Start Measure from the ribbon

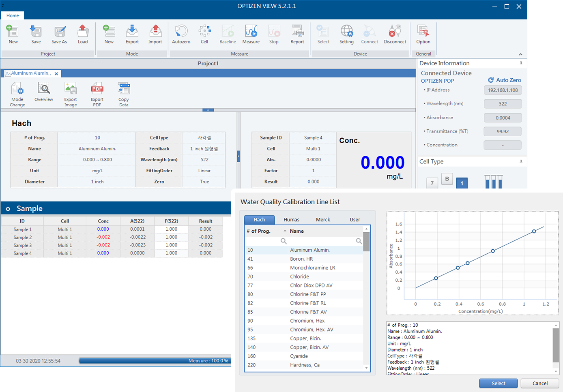coord(251,34)
